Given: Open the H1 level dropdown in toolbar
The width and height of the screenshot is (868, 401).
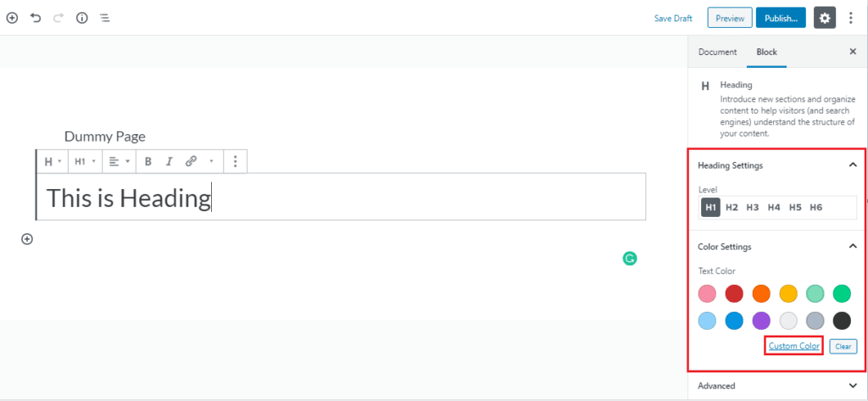Looking at the screenshot, I should click(x=86, y=161).
